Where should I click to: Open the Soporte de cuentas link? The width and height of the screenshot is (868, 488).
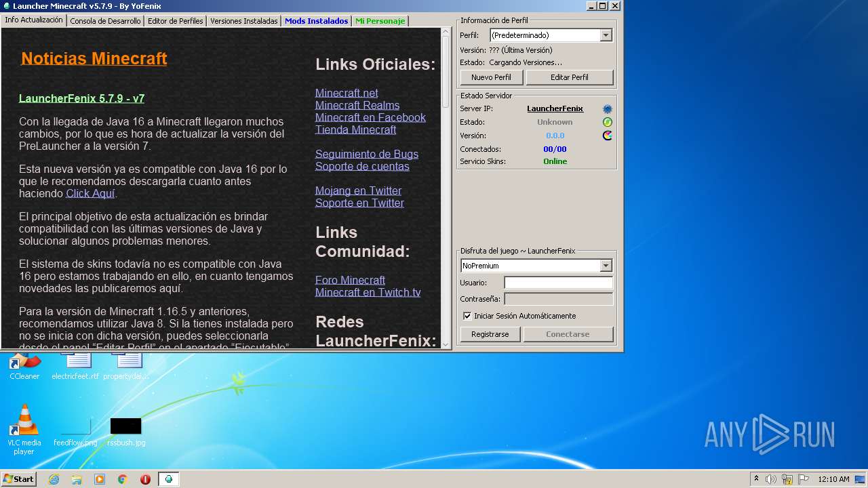click(x=362, y=166)
